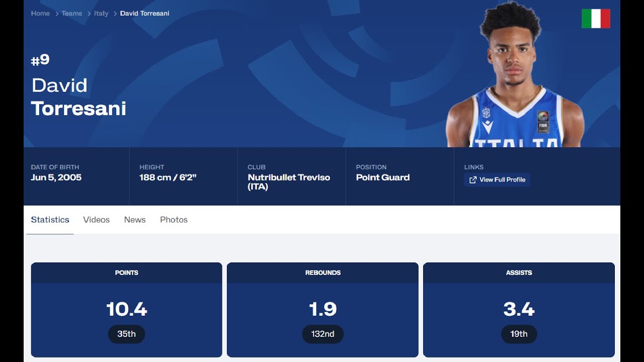Click the 1.9 rebounds value
Image resolution: width=644 pixels, height=362 pixels.
coord(323,309)
